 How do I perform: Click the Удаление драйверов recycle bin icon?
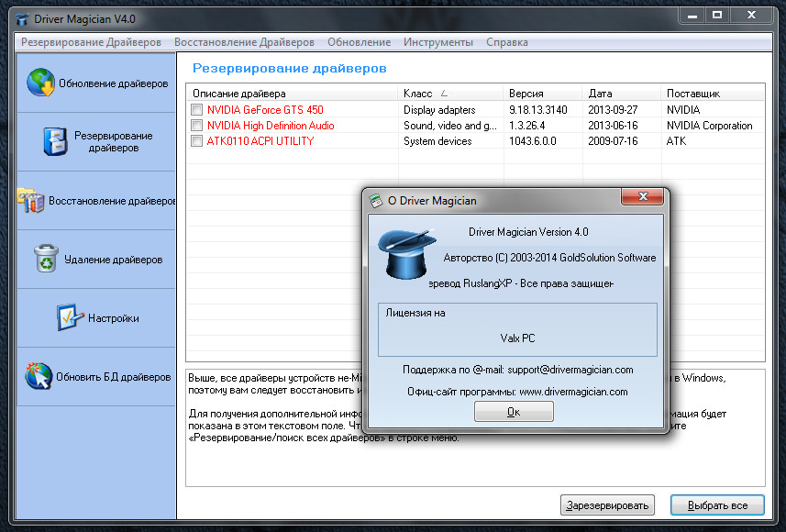[x=46, y=259]
